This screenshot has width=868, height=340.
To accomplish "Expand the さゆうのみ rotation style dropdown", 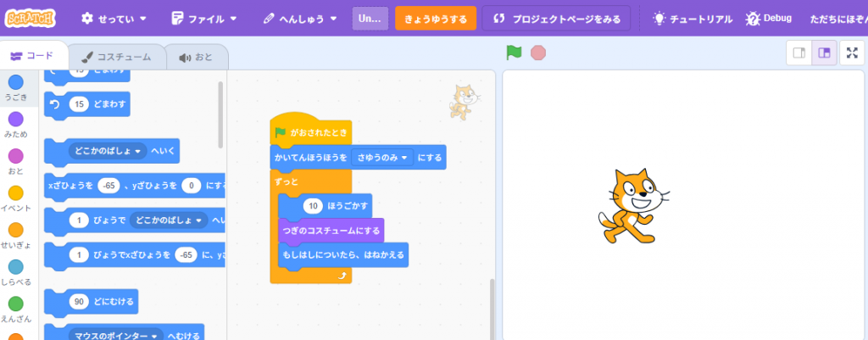I will pos(383,158).
